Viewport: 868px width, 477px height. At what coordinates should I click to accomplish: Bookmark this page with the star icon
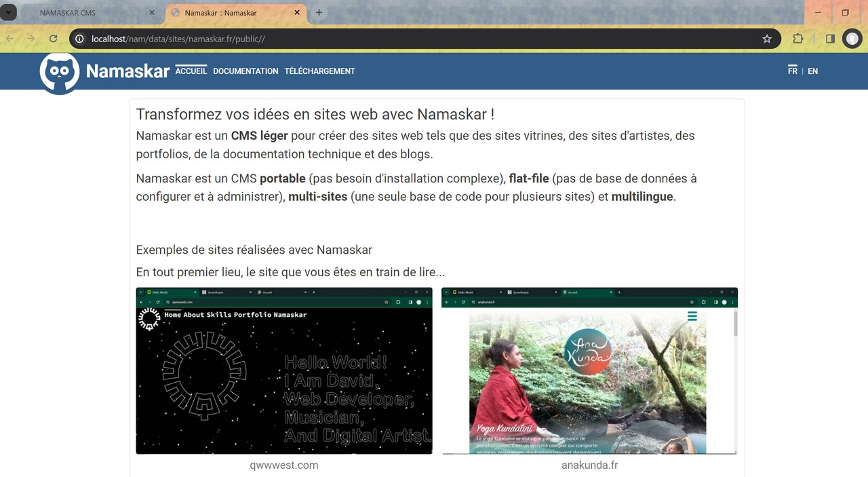767,39
